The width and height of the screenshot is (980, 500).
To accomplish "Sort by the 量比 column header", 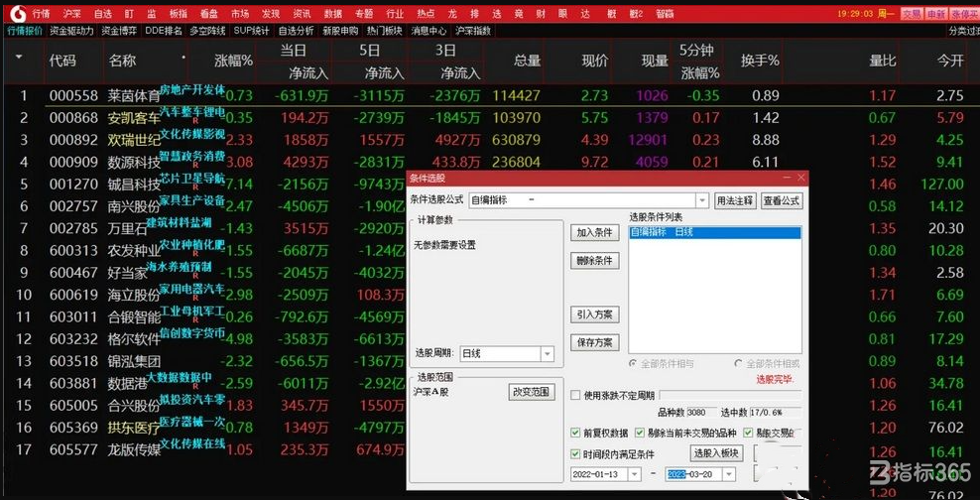I will click(x=883, y=61).
